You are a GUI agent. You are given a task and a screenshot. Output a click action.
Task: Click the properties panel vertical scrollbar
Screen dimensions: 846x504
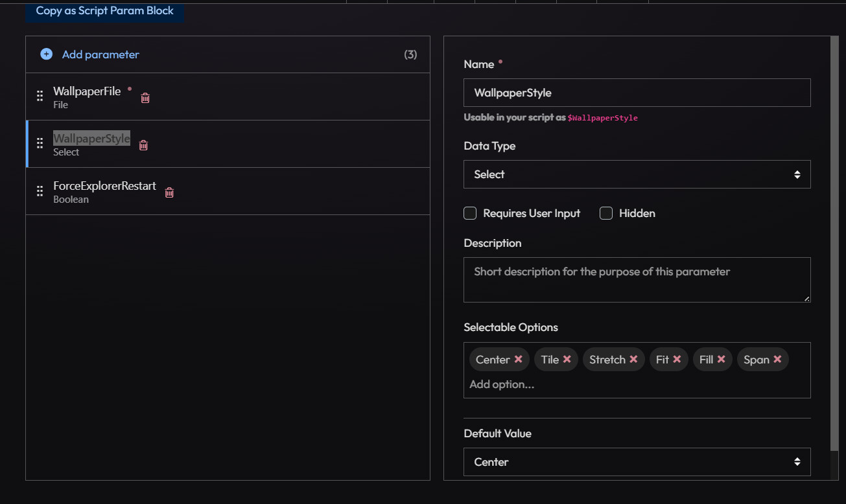(x=834, y=243)
